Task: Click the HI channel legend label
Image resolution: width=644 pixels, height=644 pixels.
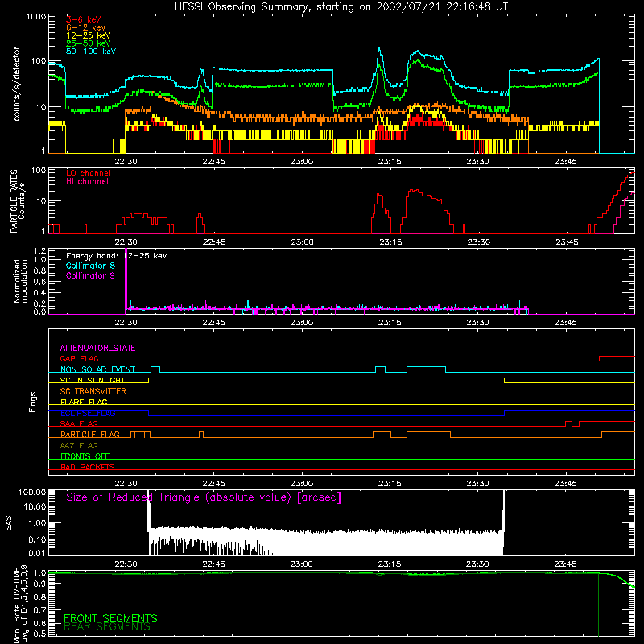Action: tap(87, 182)
